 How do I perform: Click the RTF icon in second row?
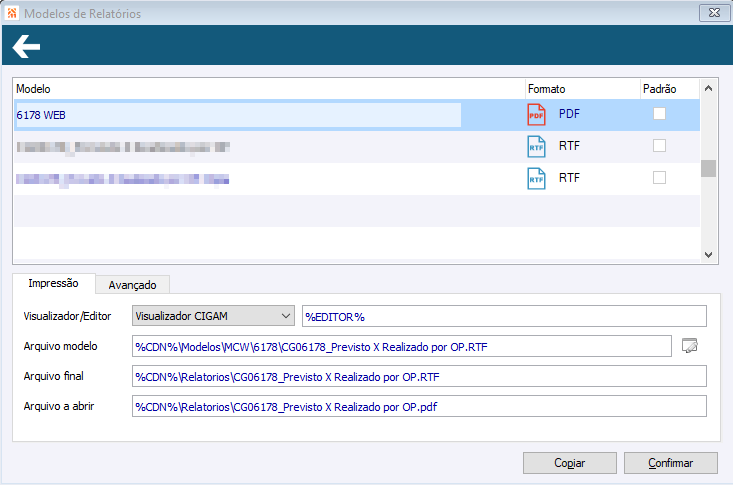point(536,146)
